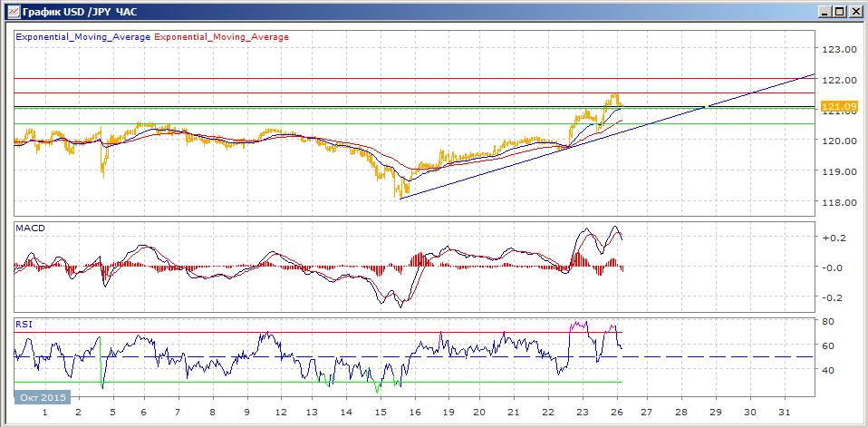This screenshot has width=868, height=428.
Task: Select the red Exponential_Moving_Average legend label
Action: 221,37
